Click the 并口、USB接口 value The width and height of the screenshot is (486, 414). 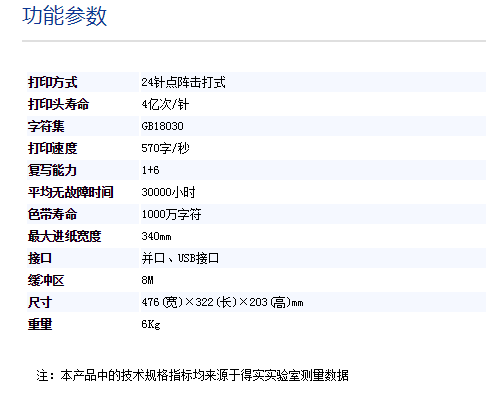click(180, 258)
